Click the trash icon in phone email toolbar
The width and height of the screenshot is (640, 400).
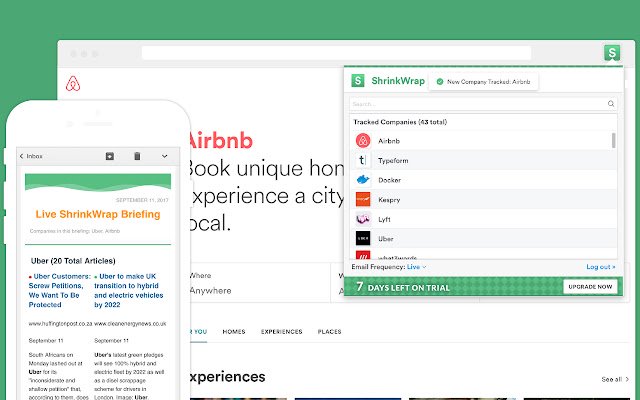137,156
